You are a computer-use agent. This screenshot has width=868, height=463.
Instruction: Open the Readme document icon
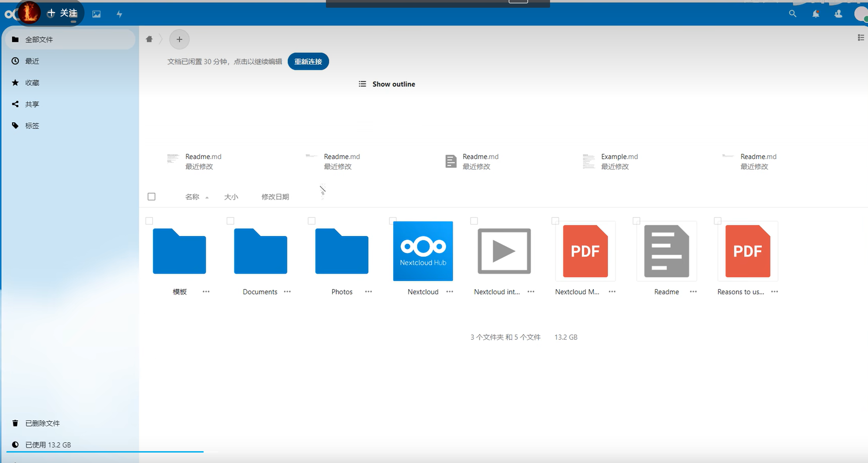click(x=666, y=251)
